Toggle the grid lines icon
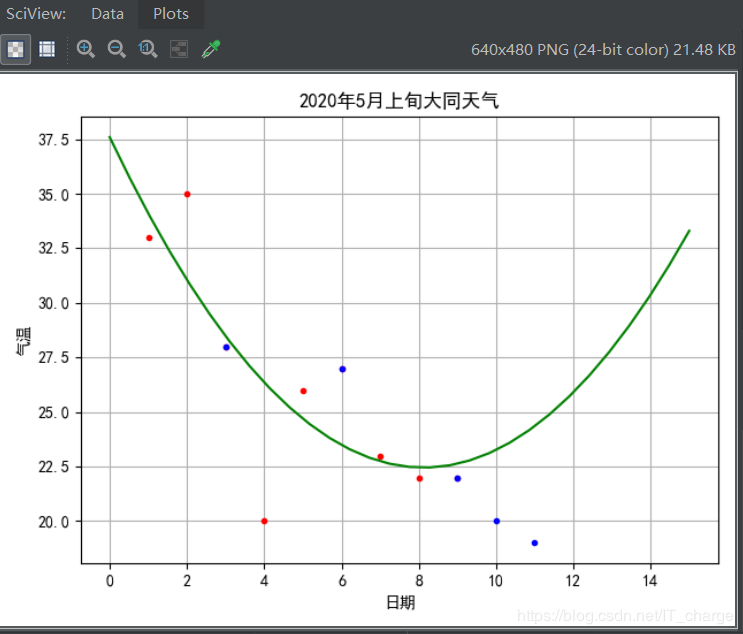This screenshot has width=743, height=634. [x=47, y=49]
